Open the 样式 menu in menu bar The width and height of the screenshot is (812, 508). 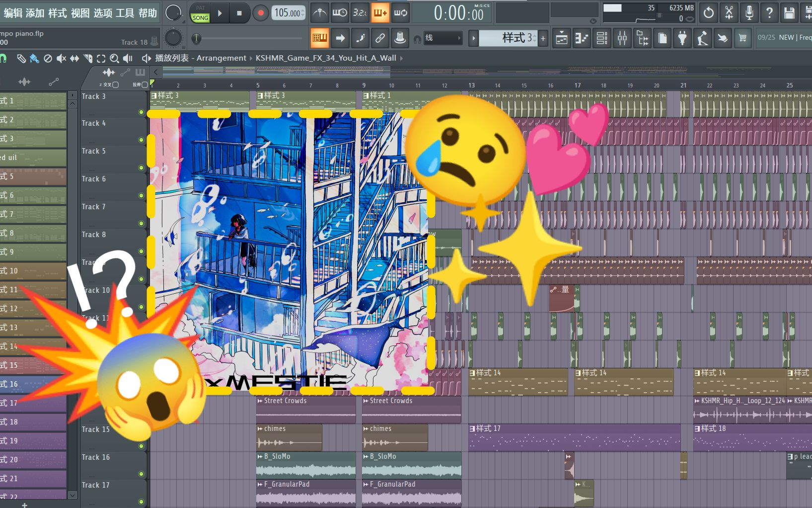tap(58, 13)
